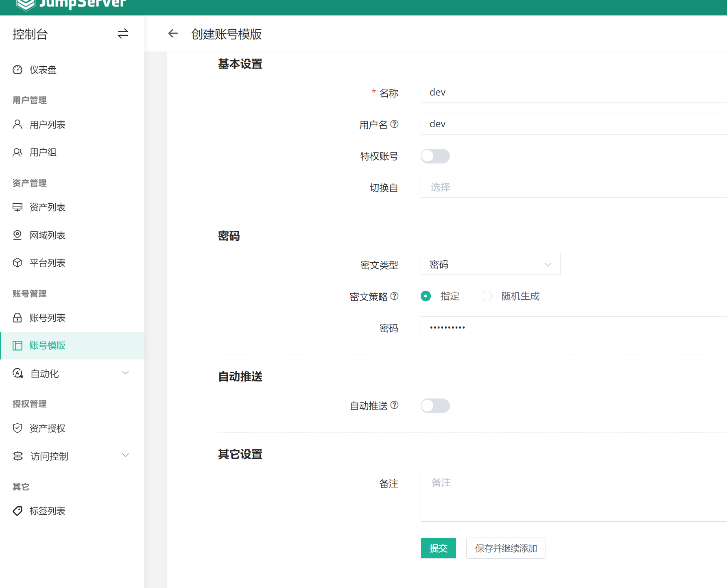The width and height of the screenshot is (727, 588).
Task: Turn on the 自动推送 toggle
Action: click(x=435, y=406)
